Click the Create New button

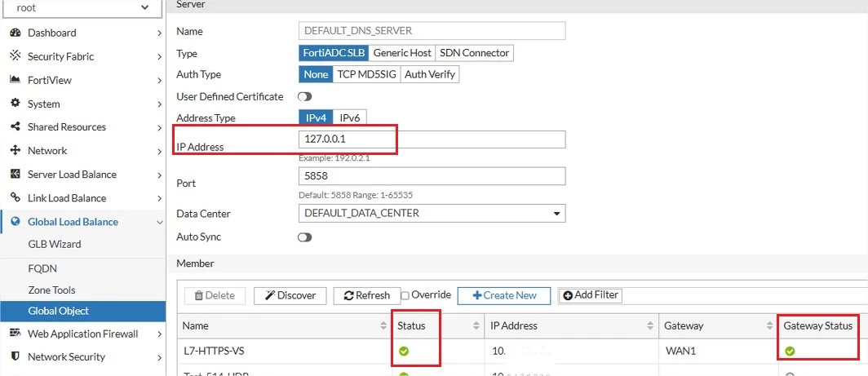coord(504,296)
